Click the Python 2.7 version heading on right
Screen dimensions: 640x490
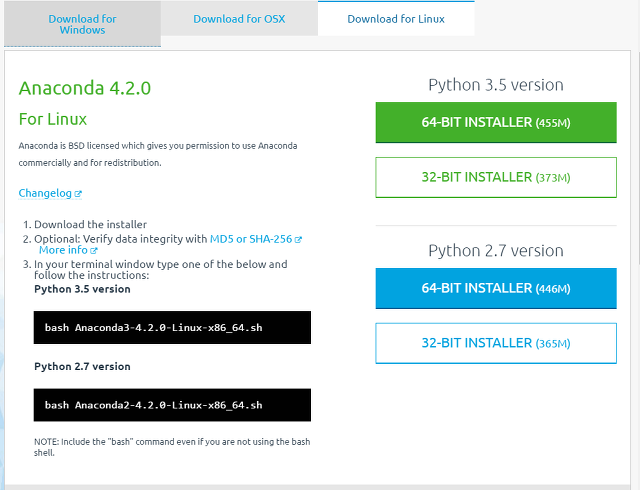pyautogui.click(x=496, y=251)
